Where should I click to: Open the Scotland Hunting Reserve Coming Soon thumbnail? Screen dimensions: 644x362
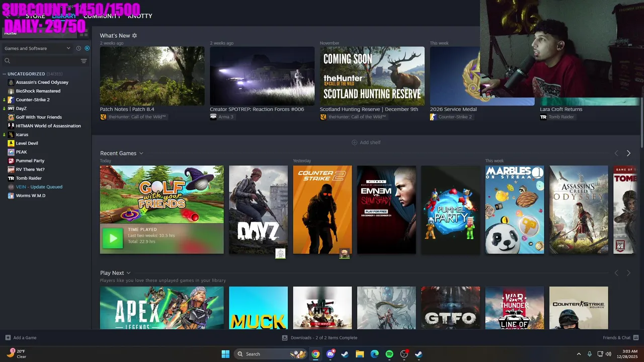tap(372, 76)
